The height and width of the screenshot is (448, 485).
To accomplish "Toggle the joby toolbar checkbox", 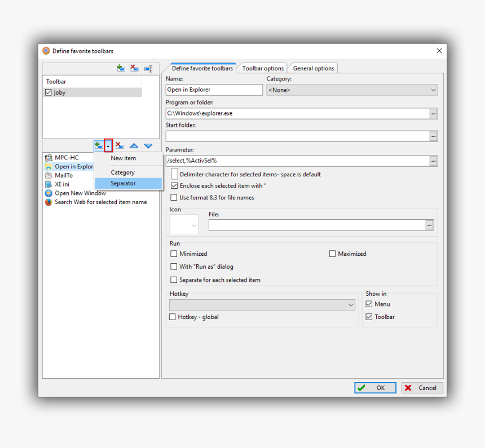I will [48, 92].
